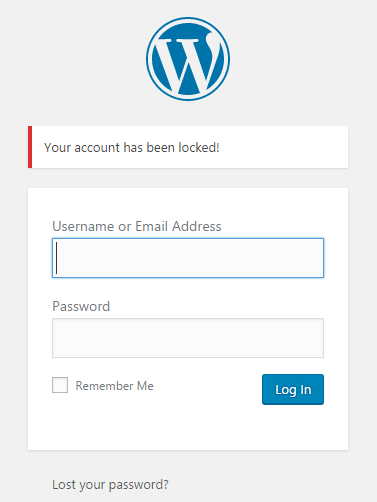Click the blue Log In button
The width and height of the screenshot is (377, 502).
click(x=293, y=389)
